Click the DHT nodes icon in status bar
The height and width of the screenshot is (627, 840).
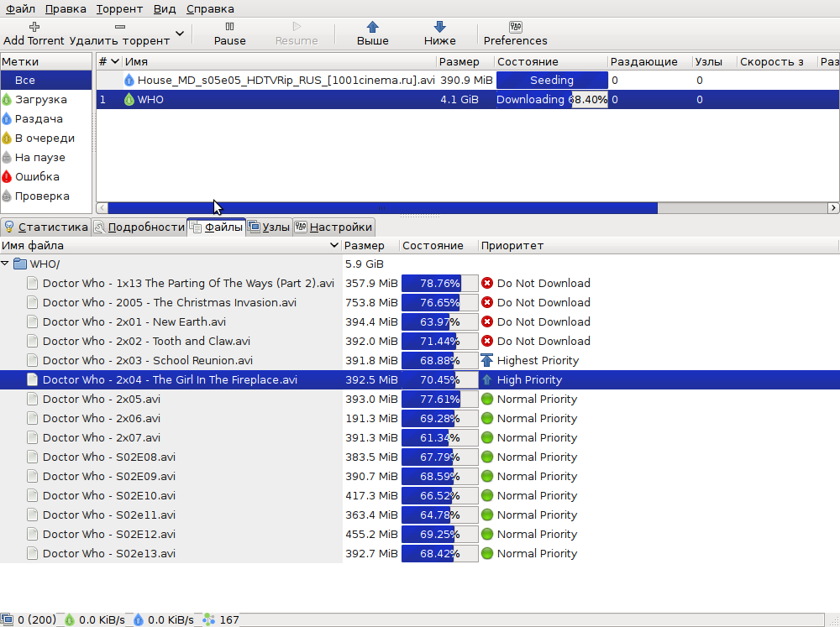point(209,619)
